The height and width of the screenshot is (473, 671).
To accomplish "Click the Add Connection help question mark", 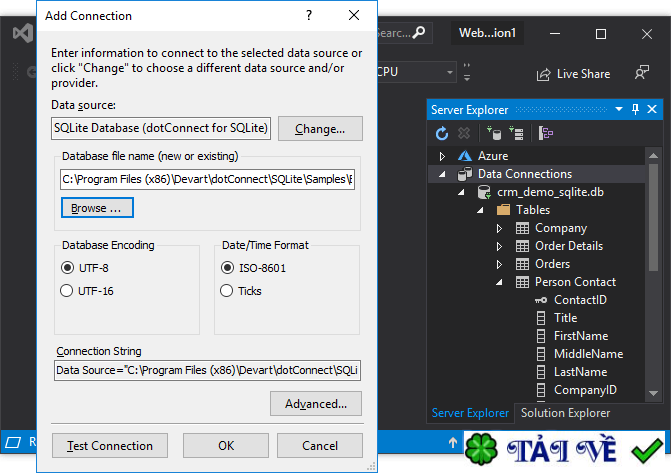I will pyautogui.click(x=309, y=15).
